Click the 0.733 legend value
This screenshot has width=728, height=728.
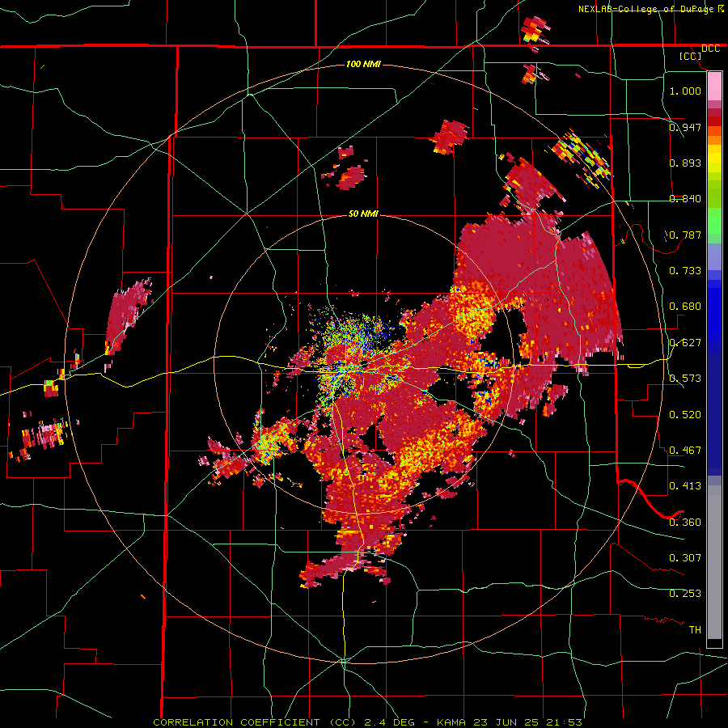tap(685, 270)
